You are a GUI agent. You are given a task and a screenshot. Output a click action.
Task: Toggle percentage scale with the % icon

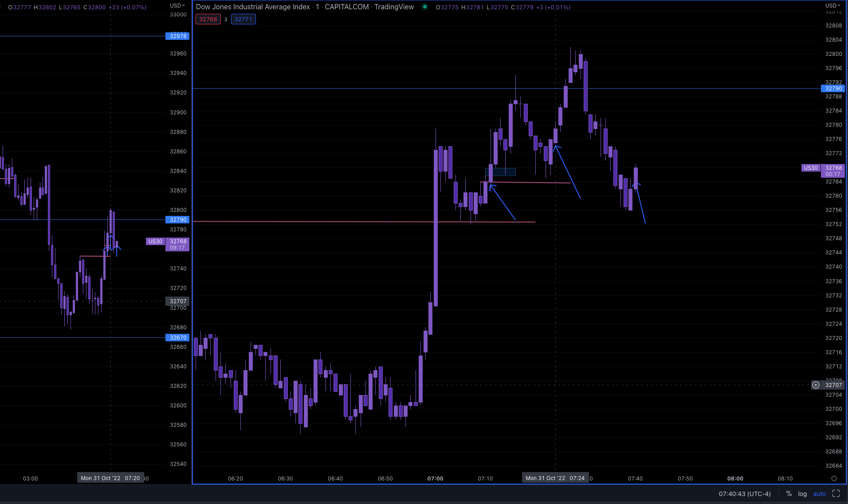pyautogui.click(x=789, y=493)
